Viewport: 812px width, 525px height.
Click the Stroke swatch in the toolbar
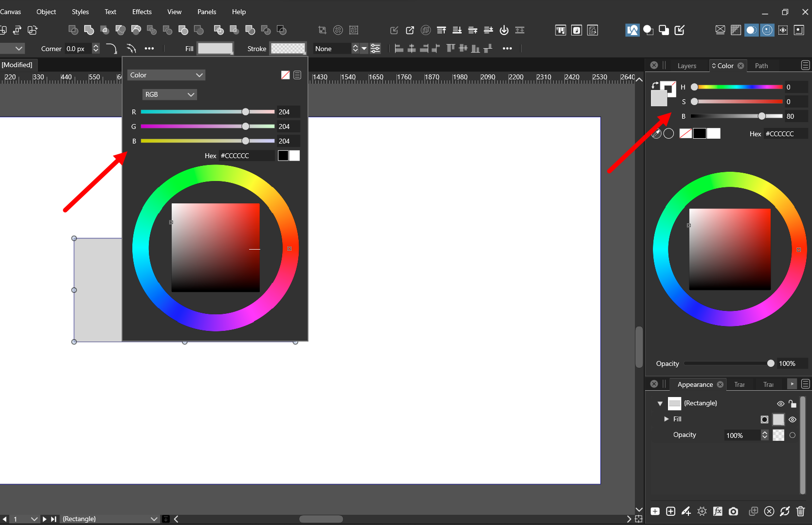[x=288, y=49]
